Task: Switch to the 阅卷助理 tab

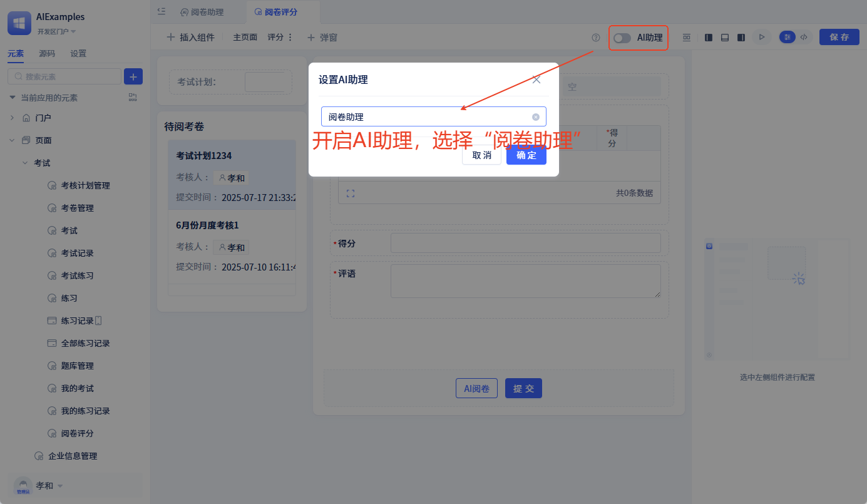Action: point(202,12)
